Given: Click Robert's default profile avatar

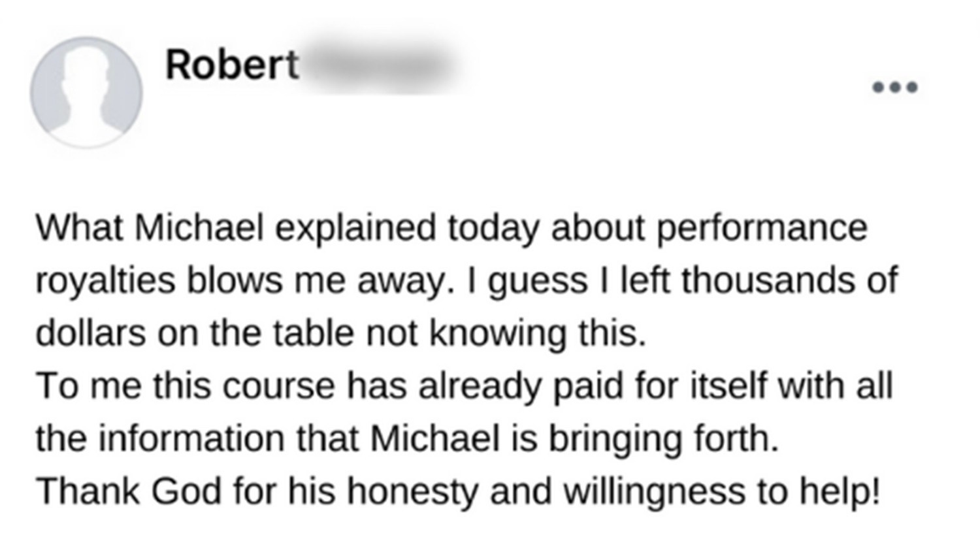Looking at the screenshot, I should click(x=86, y=92).
